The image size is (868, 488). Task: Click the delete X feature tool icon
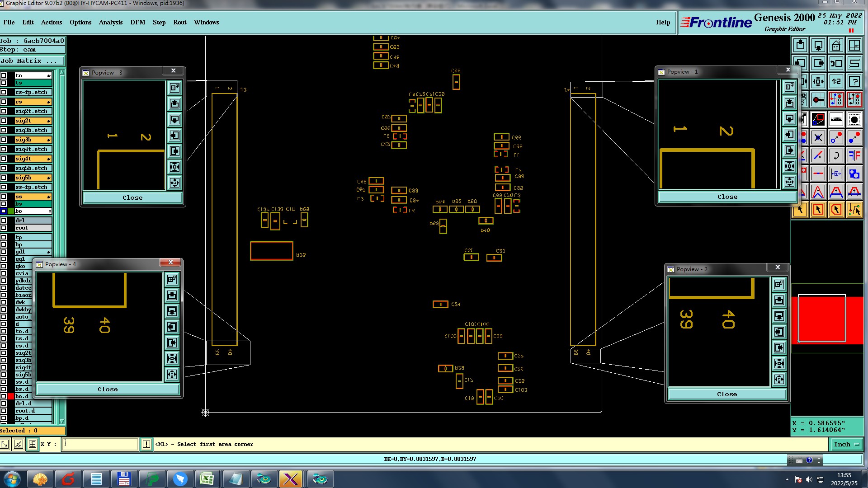[818, 138]
